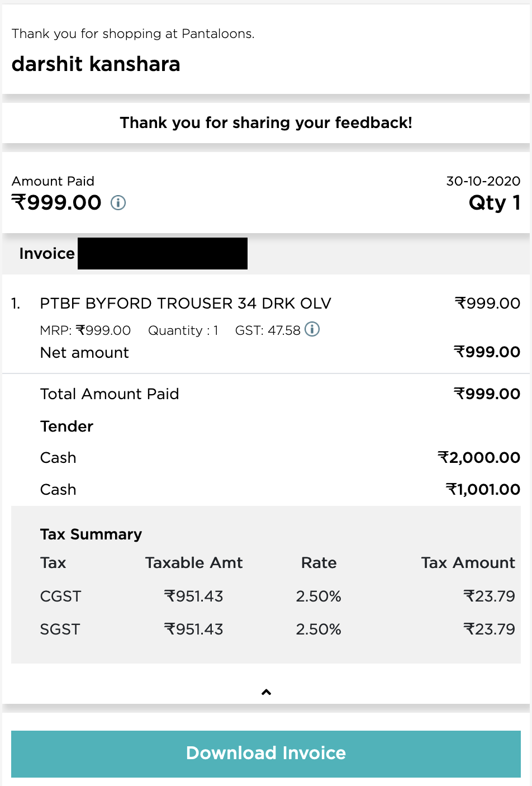This screenshot has width=532, height=786.
Task: Click the Taxable Amt column header
Action: pos(194,562)
